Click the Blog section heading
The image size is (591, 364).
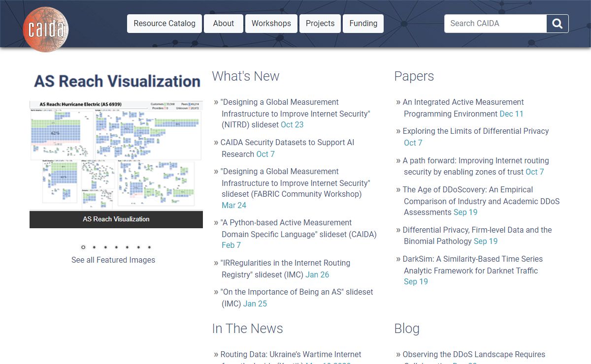point(407,329)
